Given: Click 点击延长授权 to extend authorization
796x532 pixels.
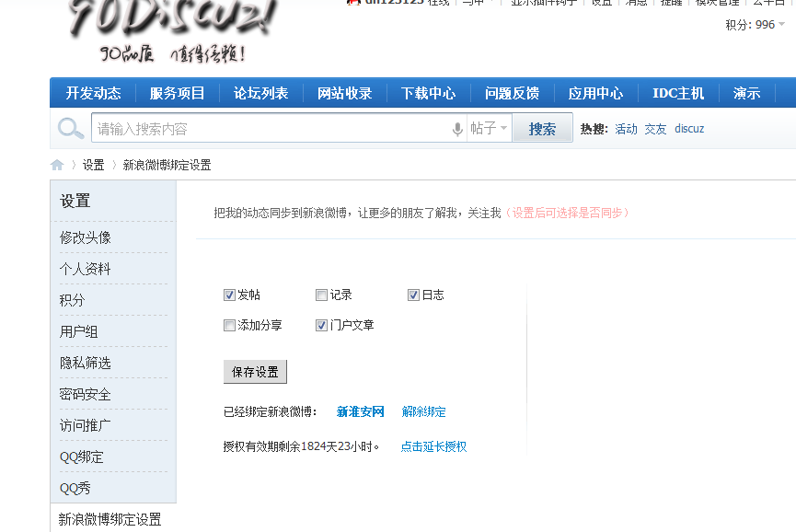Looking at the screenshot, I should coord(433,446).
